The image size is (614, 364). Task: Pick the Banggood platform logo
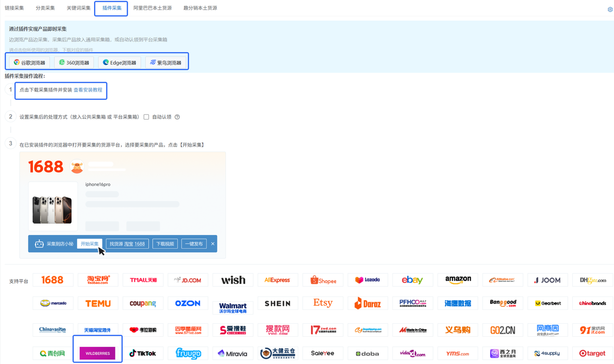point(503,303)
